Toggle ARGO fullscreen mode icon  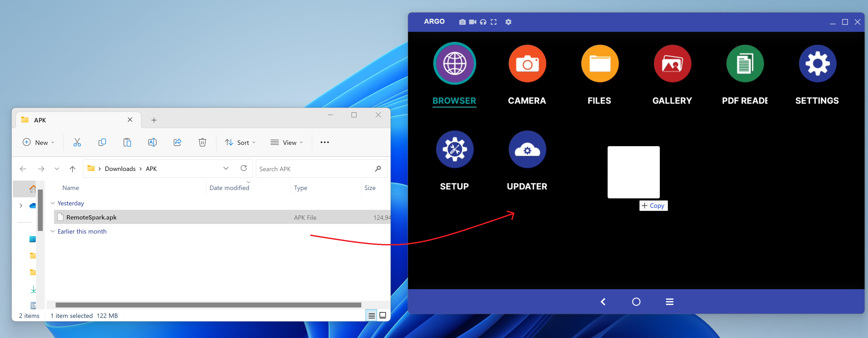click(x=494, y=22)
